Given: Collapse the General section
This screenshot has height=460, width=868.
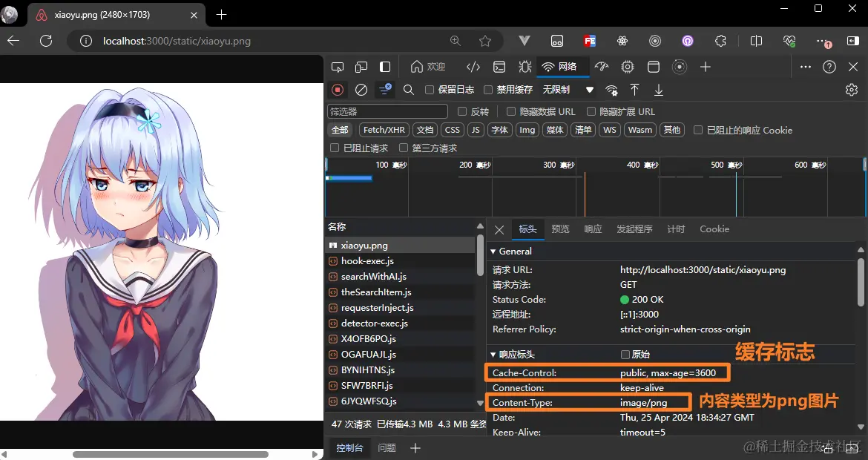Looking at the screenshot, I should (x=493, y=252).
